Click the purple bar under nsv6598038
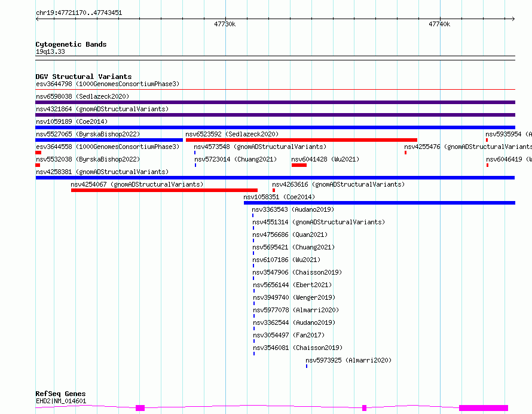This screenshot has height=414, width=532. 275,102
